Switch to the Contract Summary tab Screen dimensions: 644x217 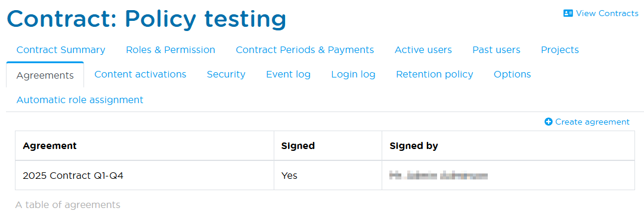tap(61, 49)
